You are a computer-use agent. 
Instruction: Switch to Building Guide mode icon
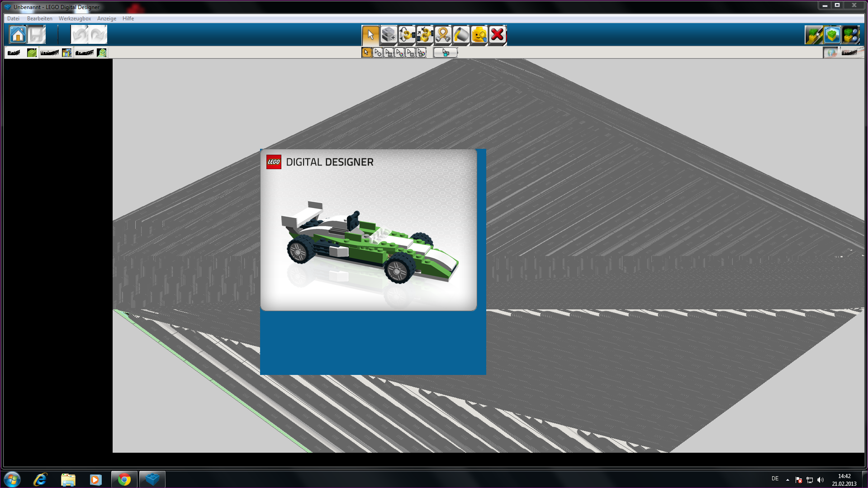coord(850,35)
